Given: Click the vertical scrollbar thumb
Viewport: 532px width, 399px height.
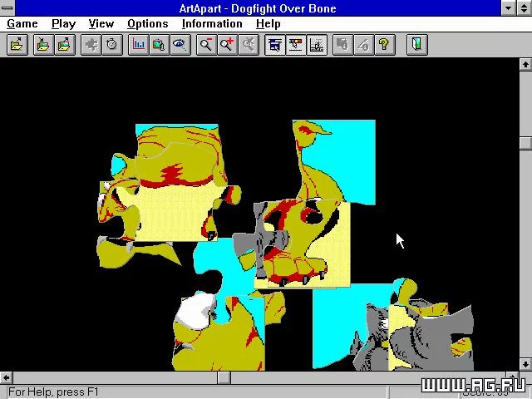Looking at the screenshot, I should click(525, 142).
